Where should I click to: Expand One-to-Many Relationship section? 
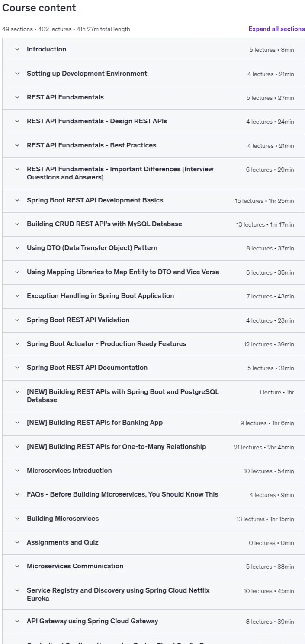154,447
